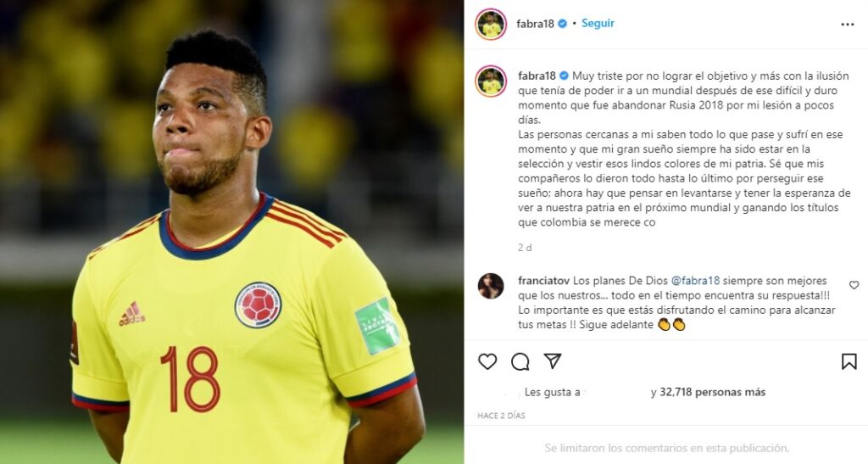Viewport: 868px width, 464px height.
Task: Like the post with the heart icon
Action: coord(487,361)
